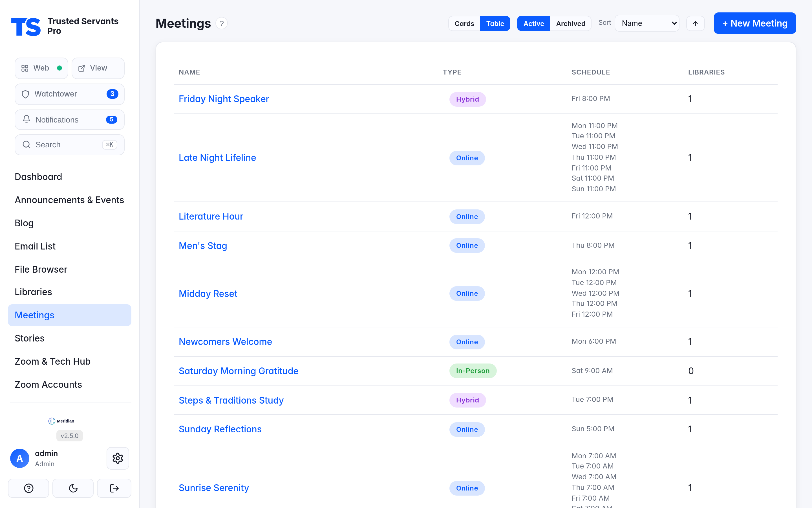
Task: Click Online badge for Late Night Lifeline
Action: click(x=467, y=158)
